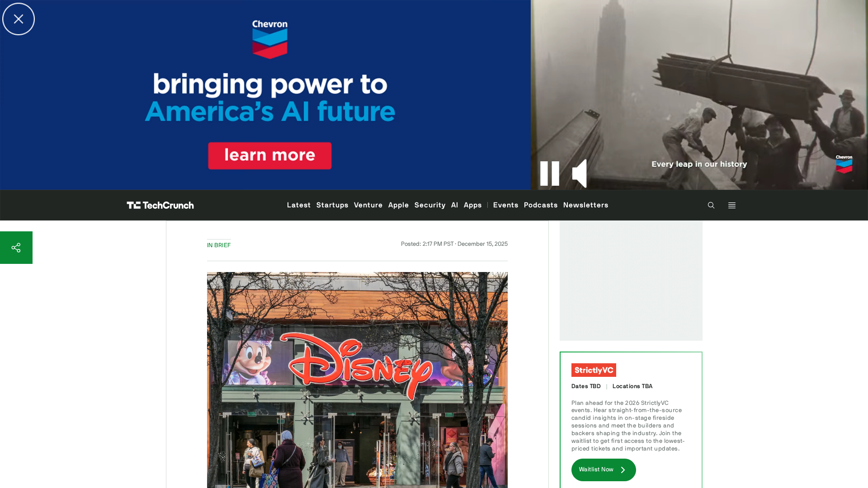
Task: Close the Chevron ad banner
Action: [19, 19]
